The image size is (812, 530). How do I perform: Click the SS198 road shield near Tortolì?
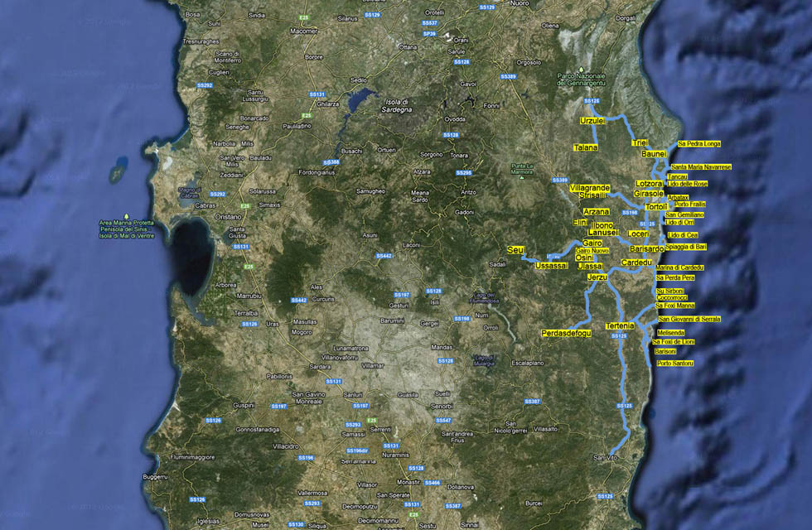(630, 212)
